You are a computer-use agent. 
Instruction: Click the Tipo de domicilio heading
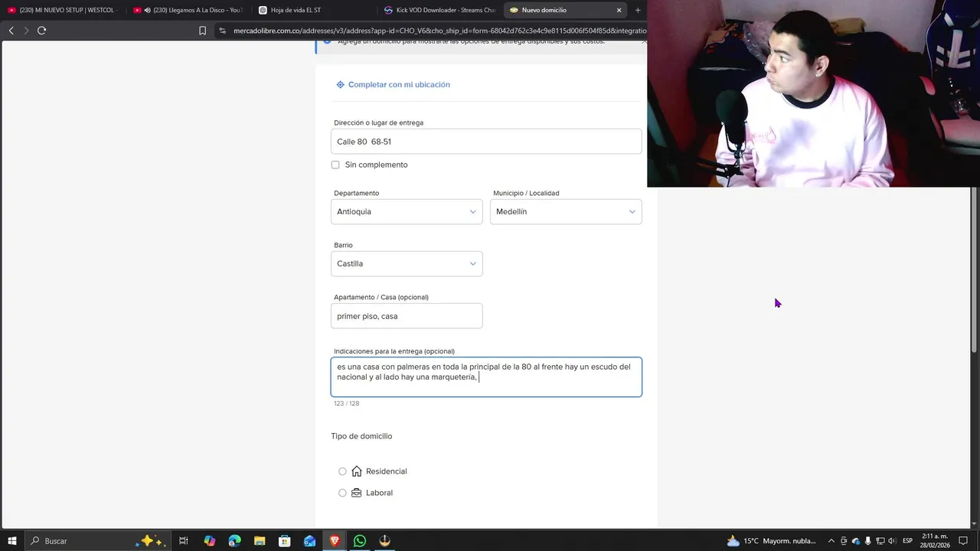click(361, 436)
